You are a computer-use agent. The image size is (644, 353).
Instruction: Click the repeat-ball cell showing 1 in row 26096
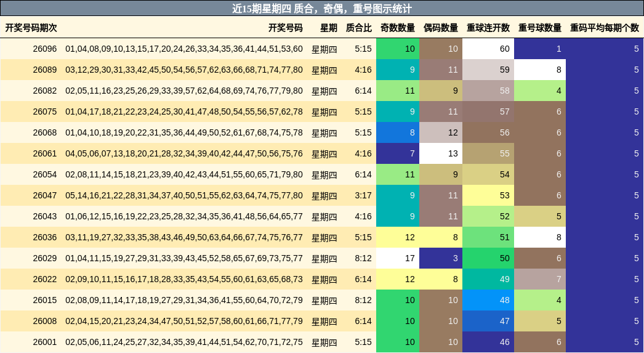click(540, 49)
